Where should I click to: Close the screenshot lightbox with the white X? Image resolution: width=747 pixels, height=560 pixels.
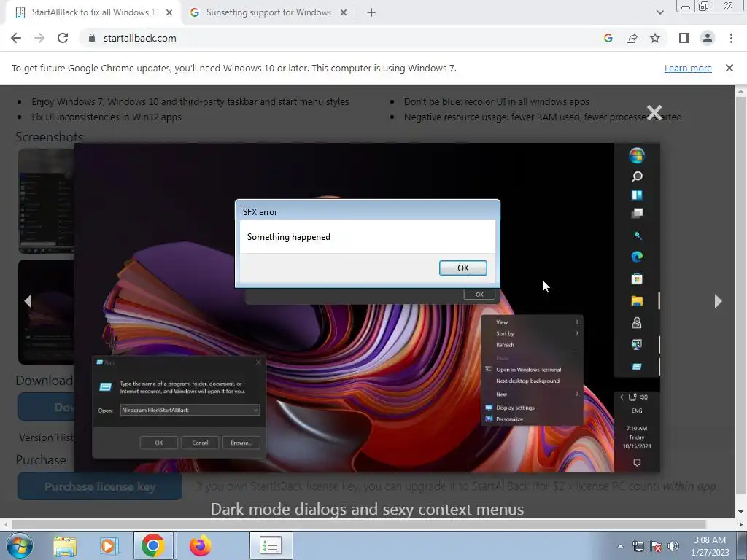(x=654, y=112)
